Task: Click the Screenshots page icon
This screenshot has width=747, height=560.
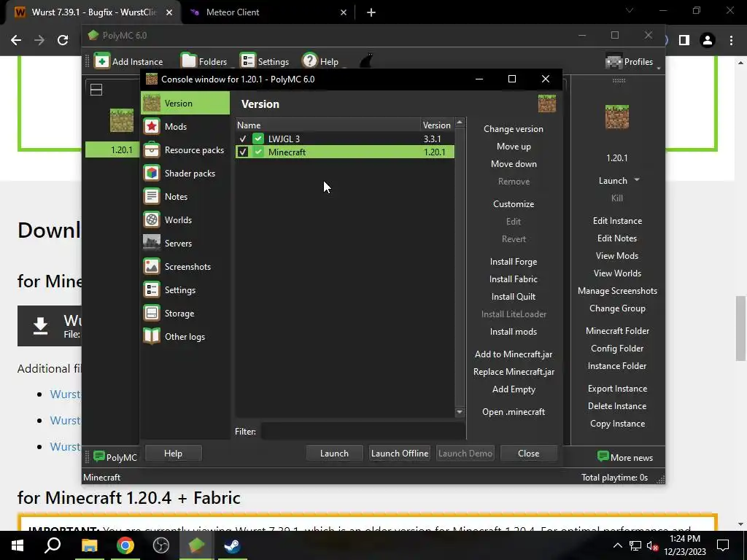Action: tap(152, 266)
